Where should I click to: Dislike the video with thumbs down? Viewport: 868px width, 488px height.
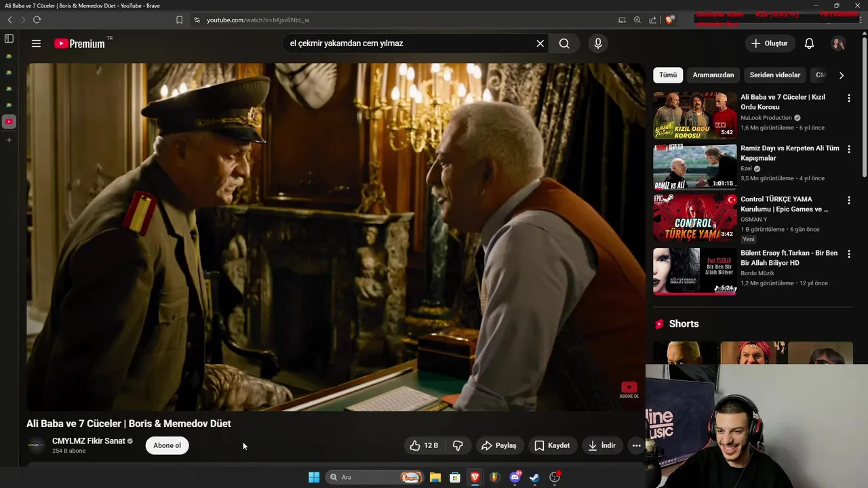458,445
